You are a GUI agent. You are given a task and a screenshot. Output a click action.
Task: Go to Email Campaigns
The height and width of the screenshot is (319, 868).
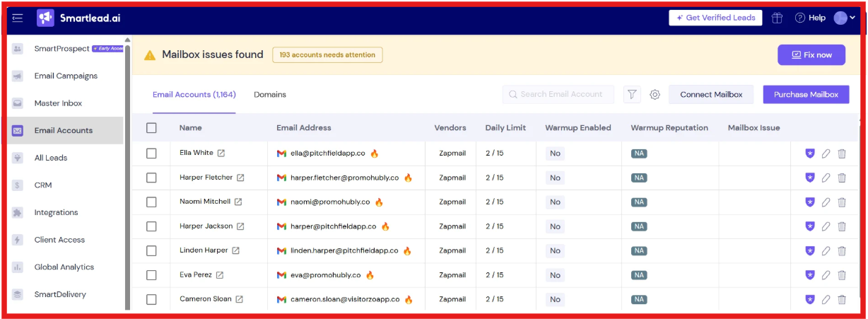tap(66, 76)
